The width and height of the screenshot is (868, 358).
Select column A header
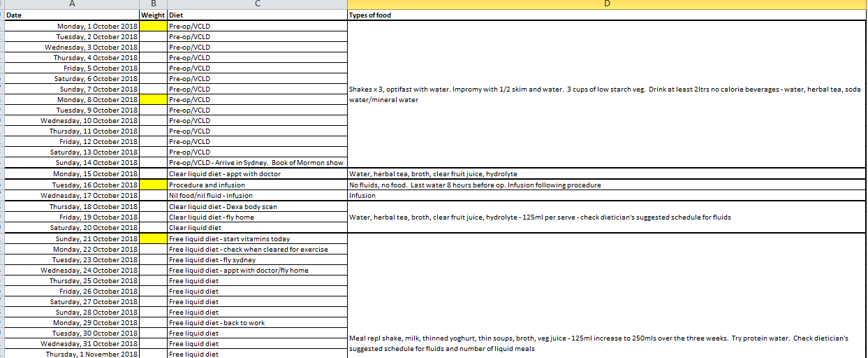click(x=72, y=4)
